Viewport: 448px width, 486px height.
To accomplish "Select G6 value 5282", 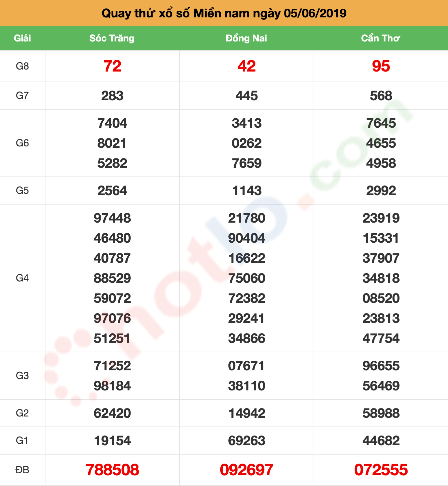I will pos(112,163).
